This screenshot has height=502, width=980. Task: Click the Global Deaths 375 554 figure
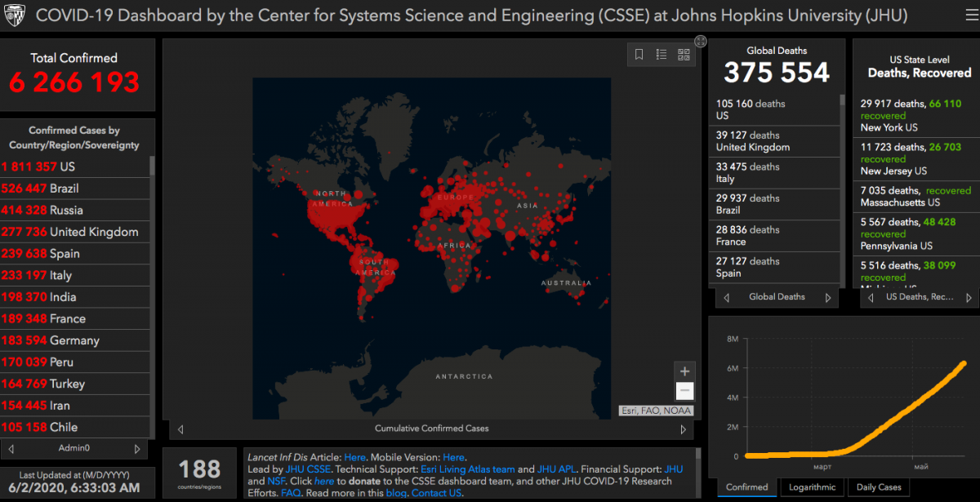[x=777, y=73]
